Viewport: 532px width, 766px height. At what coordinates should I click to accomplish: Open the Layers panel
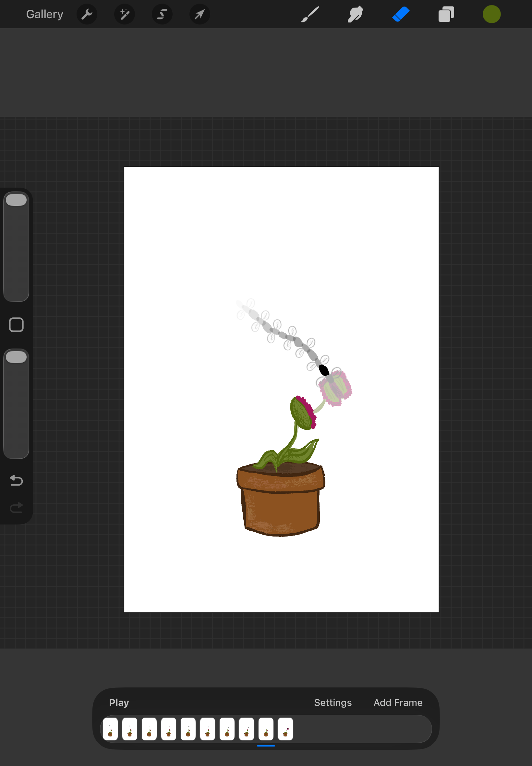(446, 14)
